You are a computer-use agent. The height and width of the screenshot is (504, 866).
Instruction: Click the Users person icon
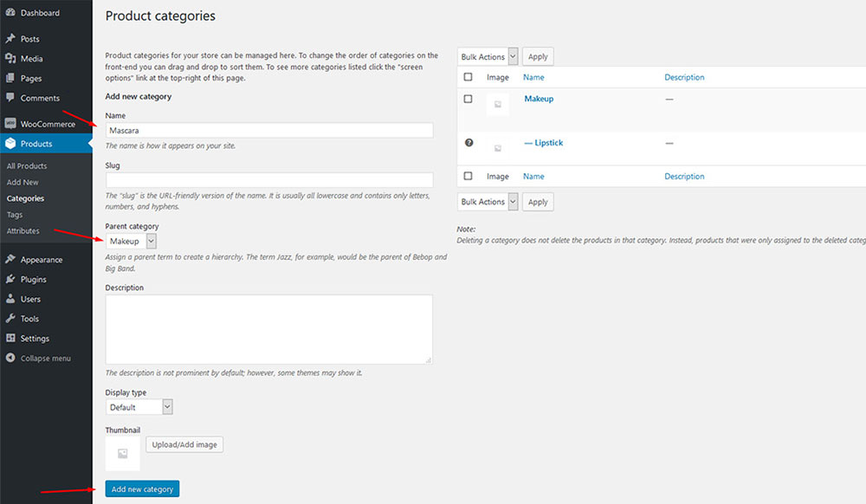click(10, 299)
